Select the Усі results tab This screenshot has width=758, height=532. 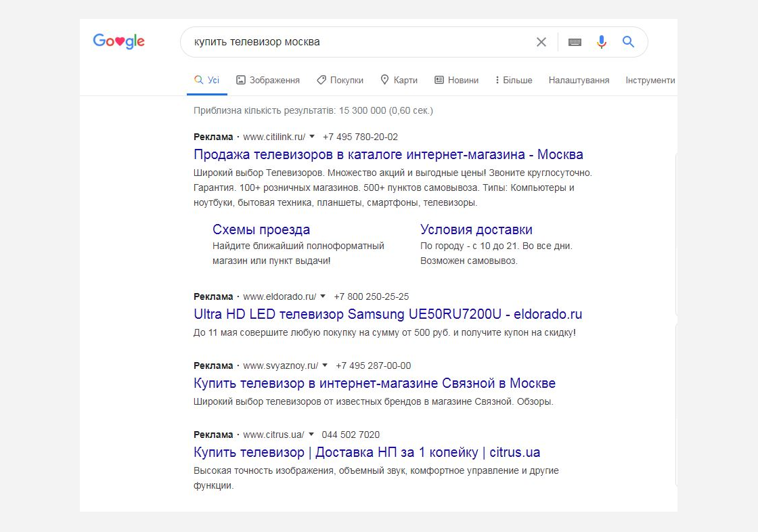(207, 81)
